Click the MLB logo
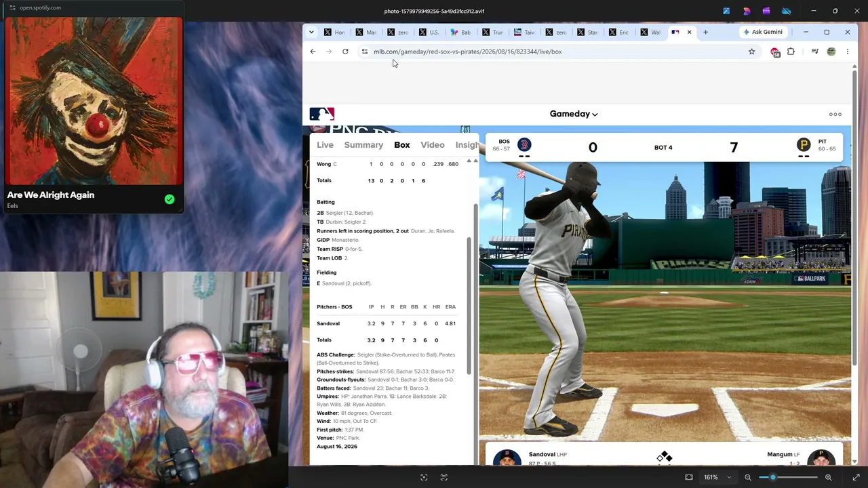 (322, 114)
